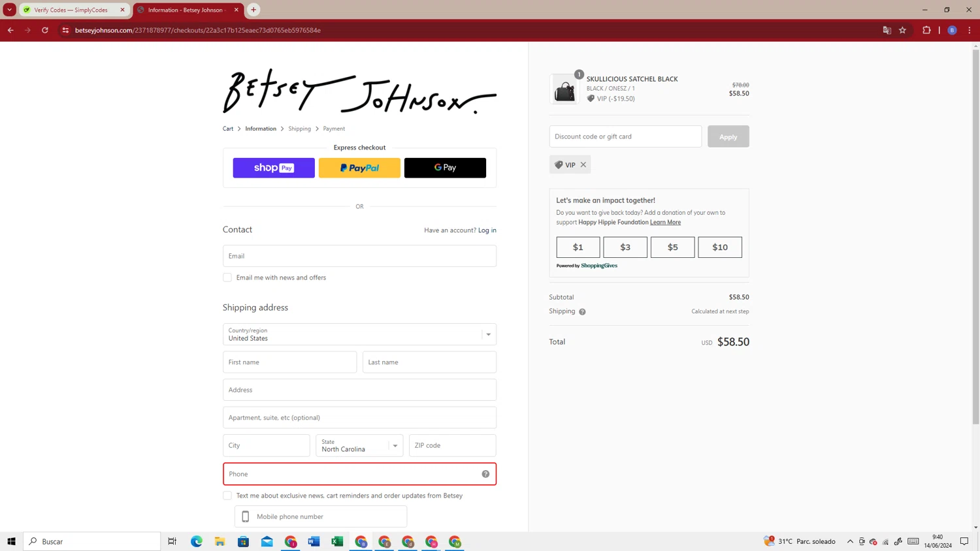Viewport: 980px width, 551px height.
Task: Open the browser profile avatar
Action: 952,30
